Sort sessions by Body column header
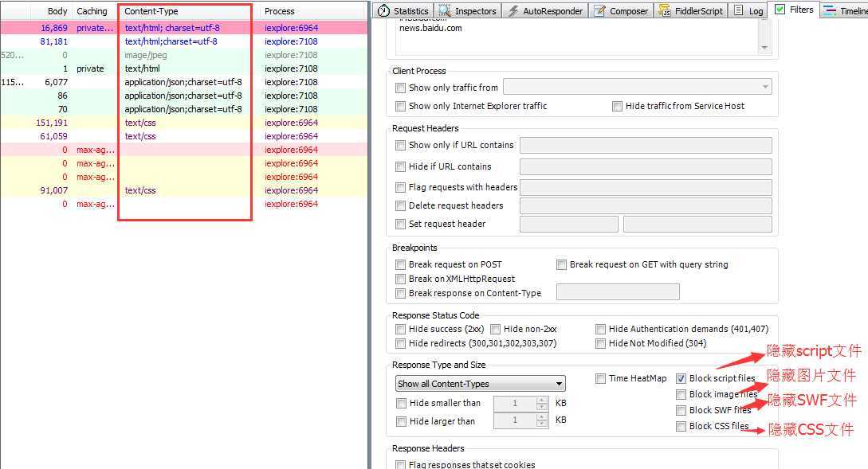The image size is (868, 469). pos(57,11)
